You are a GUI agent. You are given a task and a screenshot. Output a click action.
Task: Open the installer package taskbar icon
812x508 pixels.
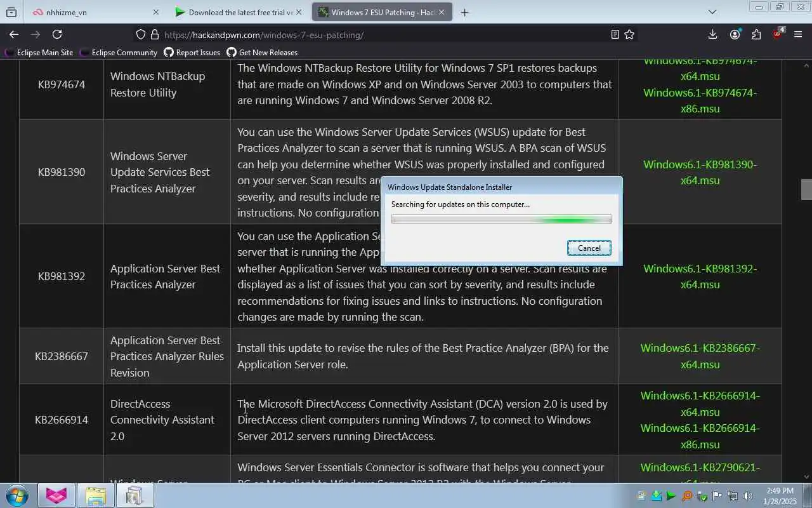(134, 496)
